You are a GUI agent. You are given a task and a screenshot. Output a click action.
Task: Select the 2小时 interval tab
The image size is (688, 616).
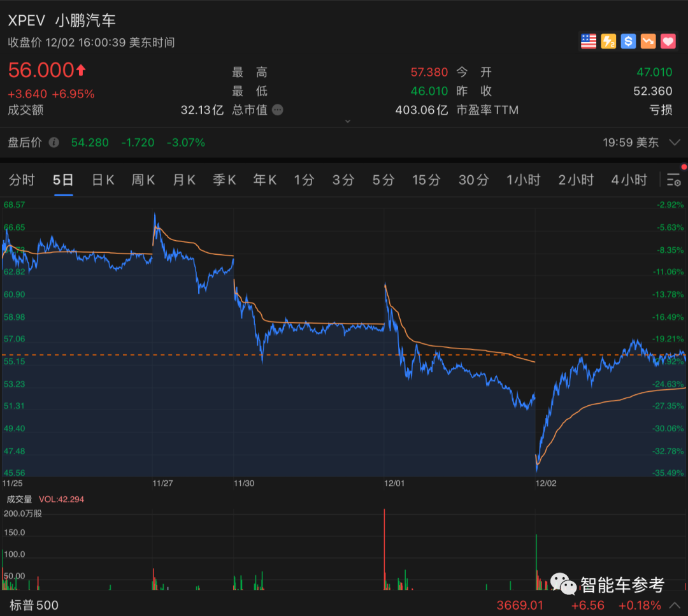(x=576, y=180)
